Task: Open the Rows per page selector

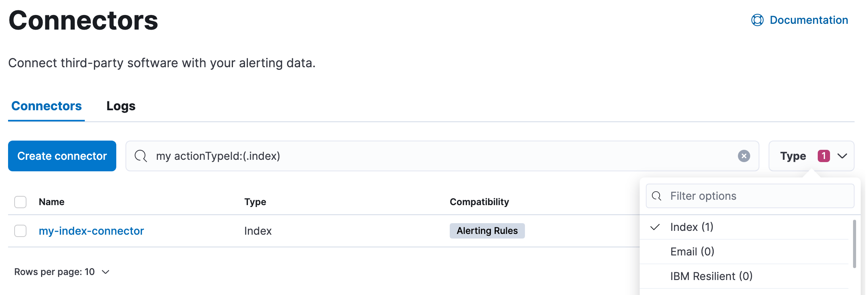Action: tap(61, 272)
